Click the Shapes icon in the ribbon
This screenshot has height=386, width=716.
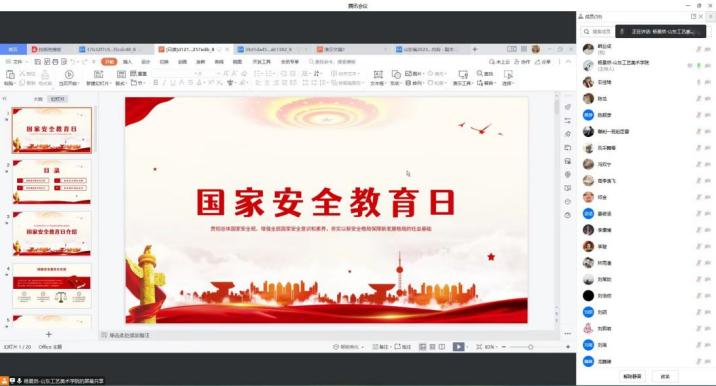tap(396, 74)
